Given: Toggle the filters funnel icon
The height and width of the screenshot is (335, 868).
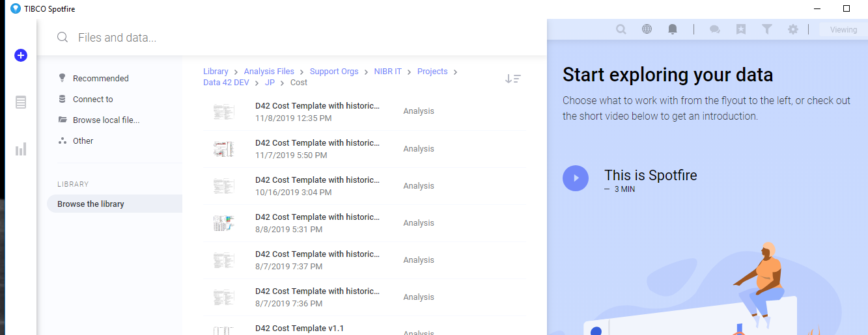Looking at the screenshot, I should pyautogui.click(x=767, y=29).
